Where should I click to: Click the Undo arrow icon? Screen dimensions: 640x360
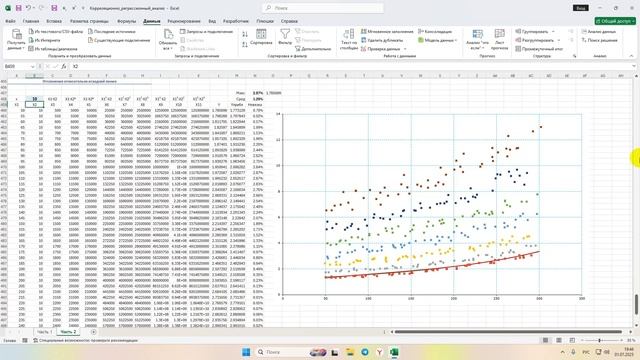[28, 8]
